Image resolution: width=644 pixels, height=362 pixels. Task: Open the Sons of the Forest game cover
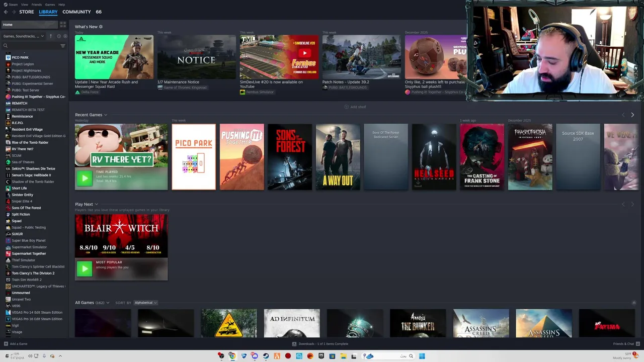point(290,157)
